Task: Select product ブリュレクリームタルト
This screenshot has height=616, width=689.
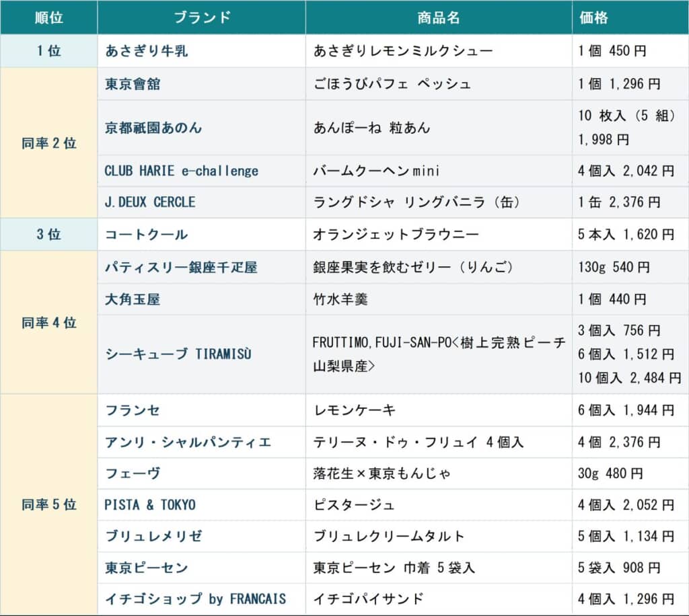Action: (x=389, y=536)
